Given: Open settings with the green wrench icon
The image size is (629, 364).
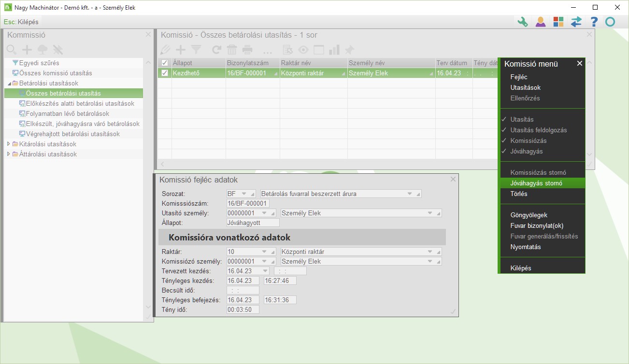Looking at the screenshot, I should (522, 22).
